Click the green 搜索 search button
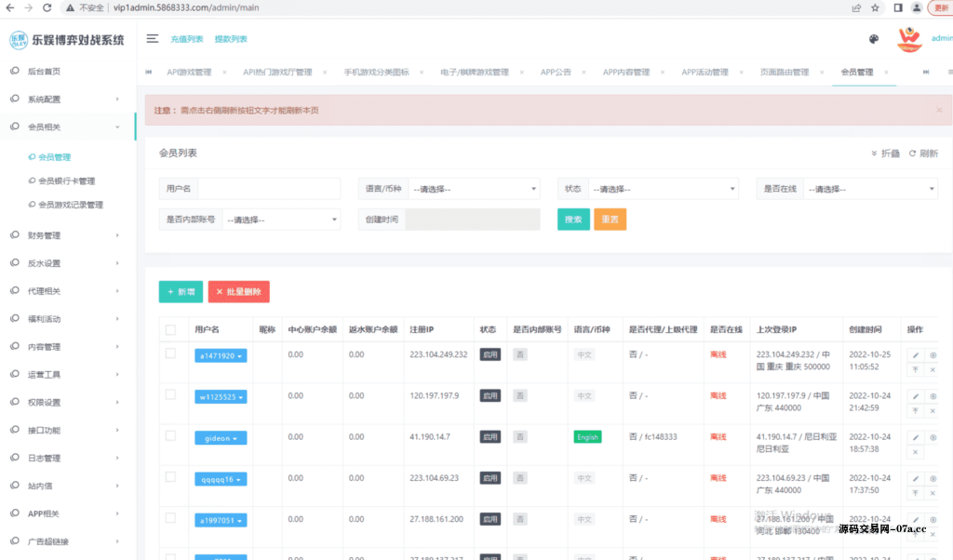 coord(573,219)
